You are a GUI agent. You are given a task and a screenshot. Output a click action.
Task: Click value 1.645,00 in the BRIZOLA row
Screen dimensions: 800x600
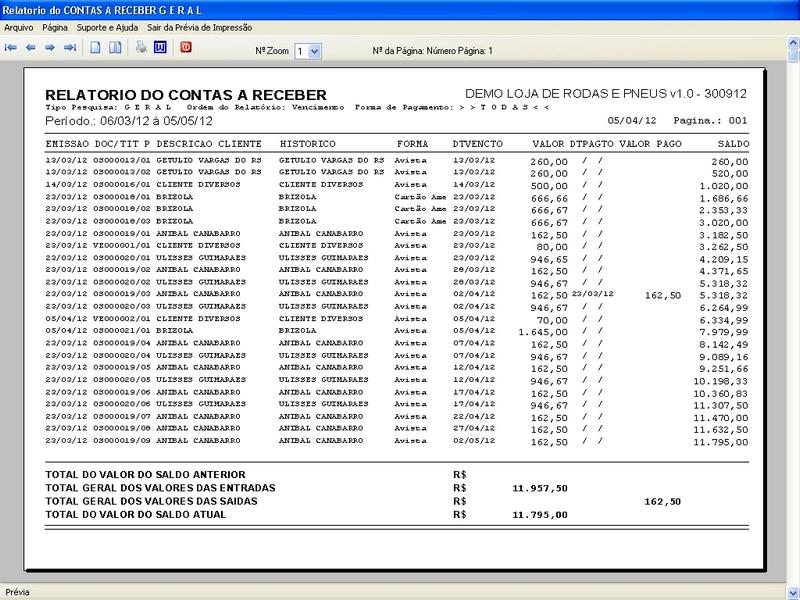pyautogui.click(x=543, y=332)
